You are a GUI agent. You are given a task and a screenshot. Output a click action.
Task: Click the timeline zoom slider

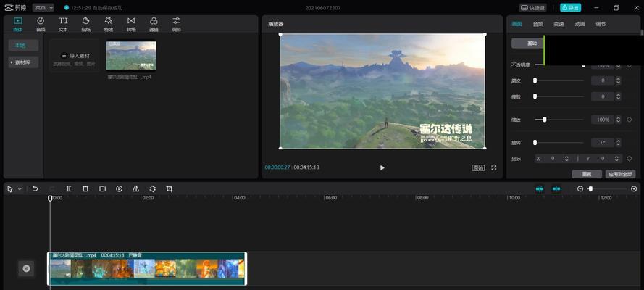pyautogui.click(x=608, y=189)
